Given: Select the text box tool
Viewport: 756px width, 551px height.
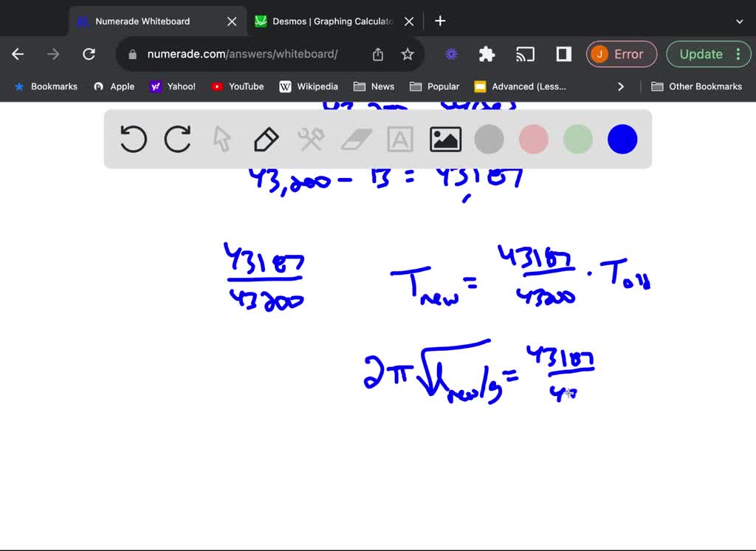Looking at the screenshot, I should (400, 140).
